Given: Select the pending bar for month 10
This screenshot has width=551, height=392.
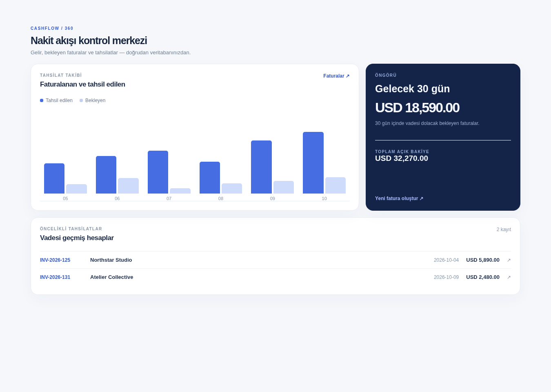Looking at the screenshot, I should pyautogui.click(x=335, y=185).
